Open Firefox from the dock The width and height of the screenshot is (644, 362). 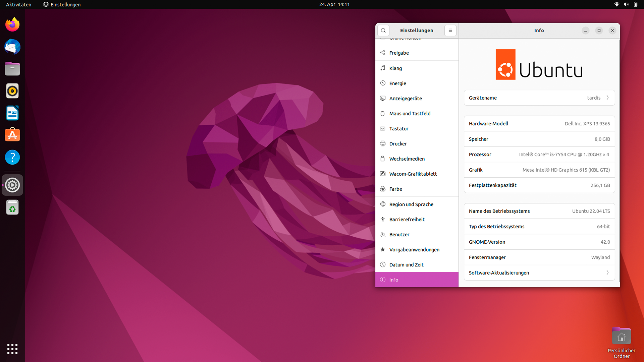pyautogui.click(x=12, y=24)
